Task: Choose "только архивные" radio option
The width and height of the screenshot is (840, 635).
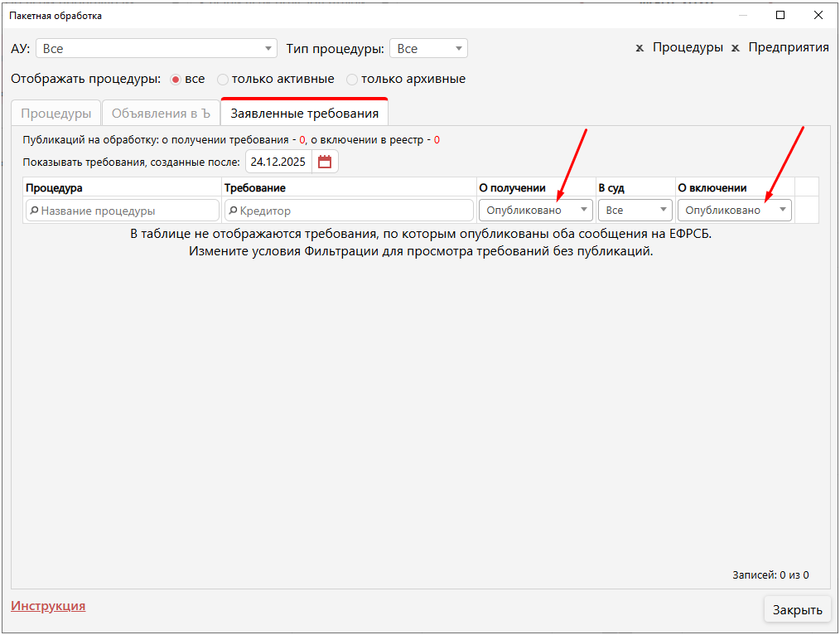Action: coord(352,80)
